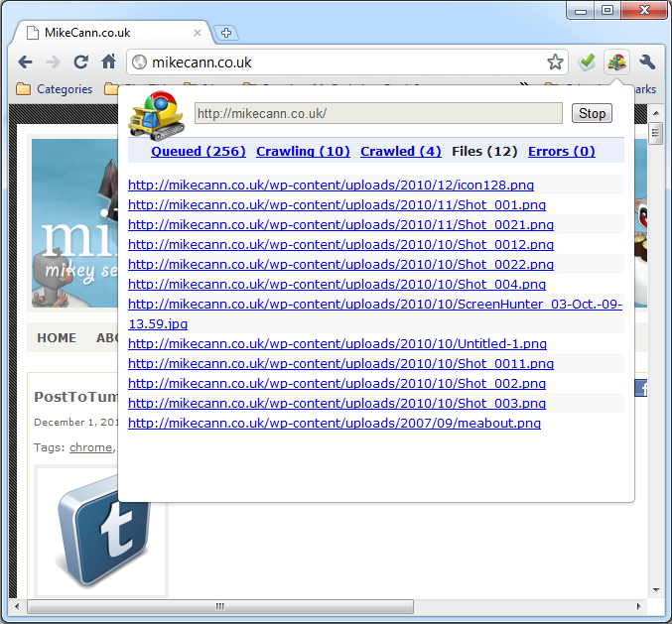Open the icon128.png file link
This screenshot has width=672, height=624.
(x=331, y=186)
